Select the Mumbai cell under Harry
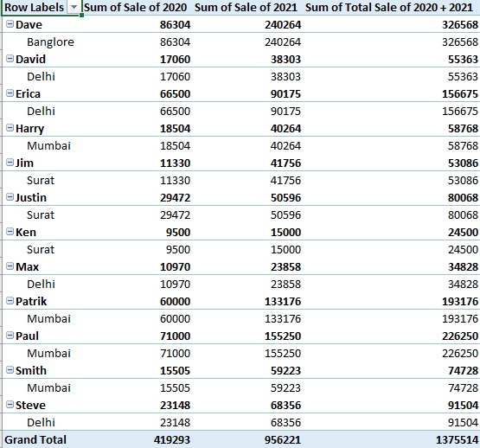The image size is (480, 448). [48, 146]
